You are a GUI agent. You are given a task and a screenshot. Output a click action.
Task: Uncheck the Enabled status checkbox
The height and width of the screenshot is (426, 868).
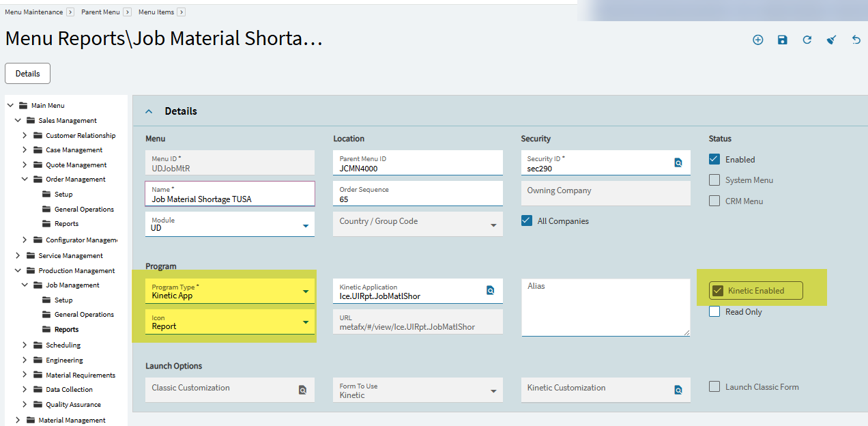pos(714,159)
